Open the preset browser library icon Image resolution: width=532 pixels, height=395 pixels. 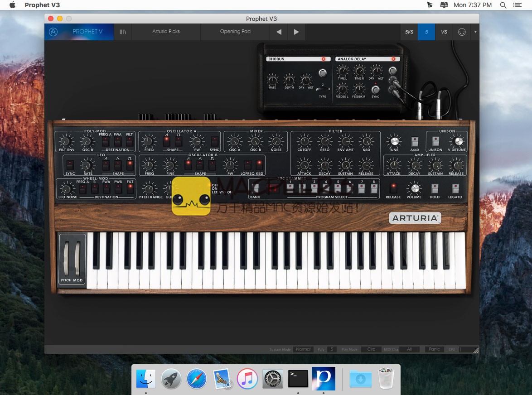pos(122,32)
